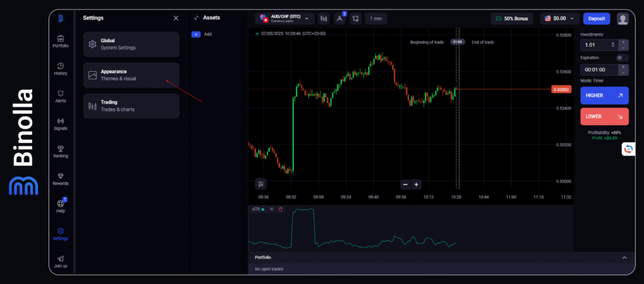Click the user profile avatar
Viewport: 644px width, 284px height.
click(x=623, y=19)
